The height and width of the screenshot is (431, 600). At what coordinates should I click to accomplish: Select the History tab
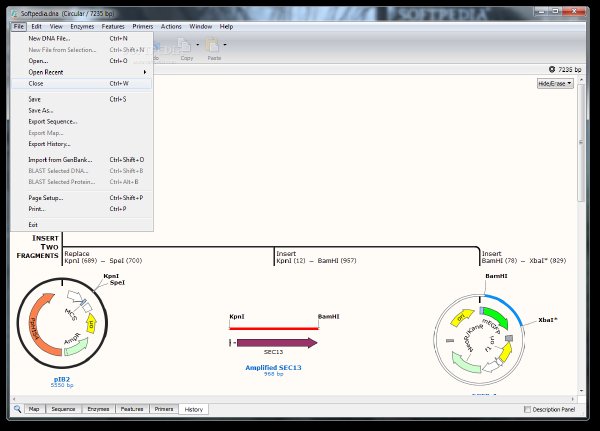194,409
